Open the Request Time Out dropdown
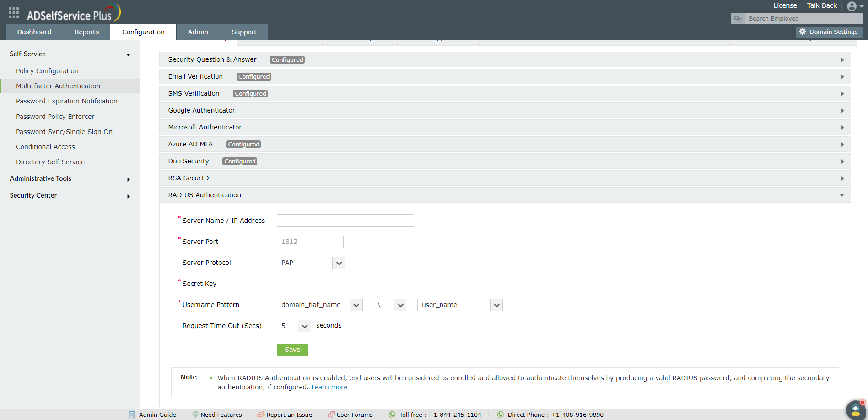The image size is (868, 420). click(294, 326)
